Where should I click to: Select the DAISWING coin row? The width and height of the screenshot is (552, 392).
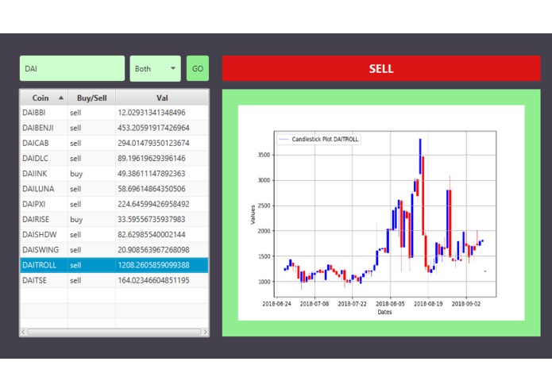pyautogui.click(x=114, y=250)
